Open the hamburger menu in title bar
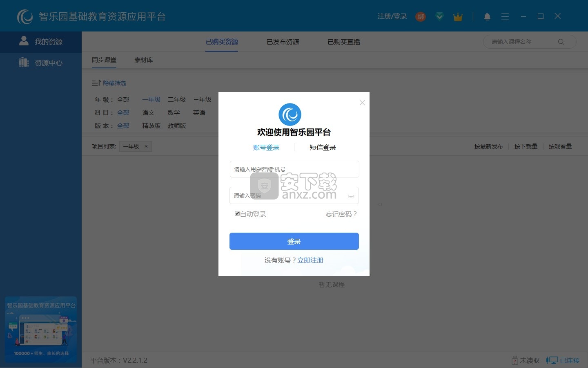This screenshot has height=368, width=588. pos(505,17)
